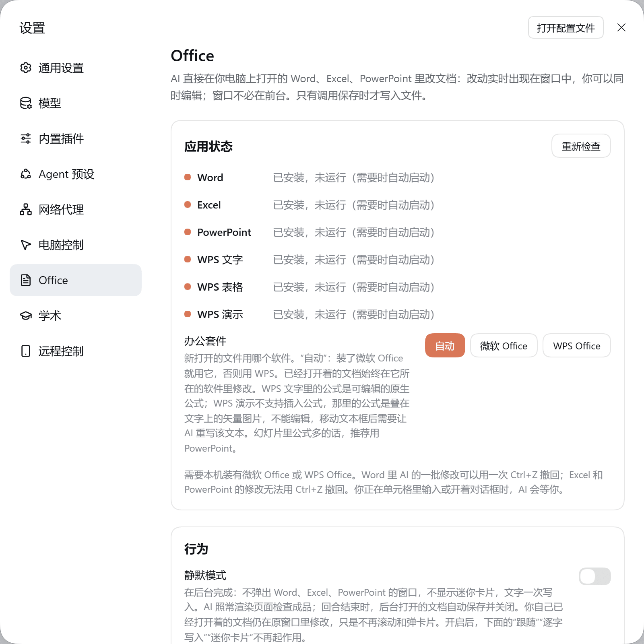This screenshot has height=644, width=644.
Task: Select 网络代理 in the sidebar
Action: click(76, 209)
